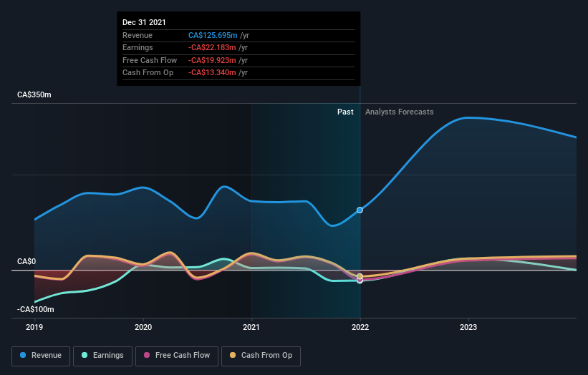Click the -CA$19.923m free cash flow value

212,60
